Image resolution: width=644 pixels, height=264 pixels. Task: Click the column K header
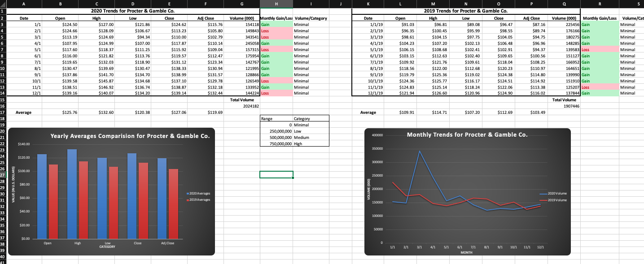(x=368, y=4)
